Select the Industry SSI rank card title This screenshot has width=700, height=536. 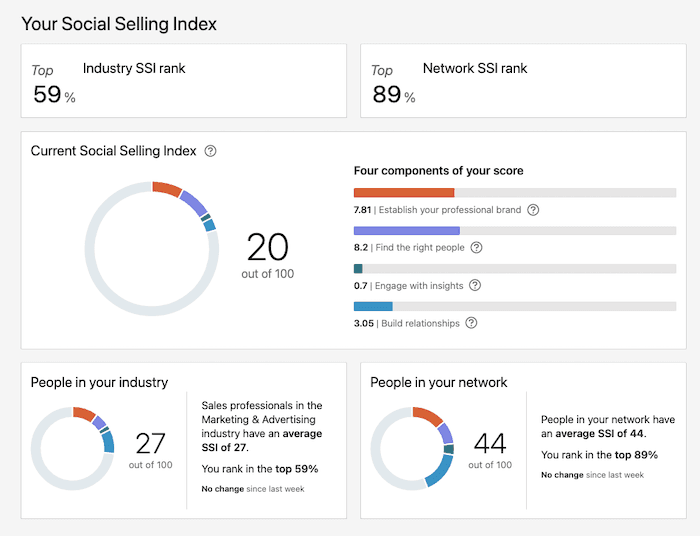134,69
